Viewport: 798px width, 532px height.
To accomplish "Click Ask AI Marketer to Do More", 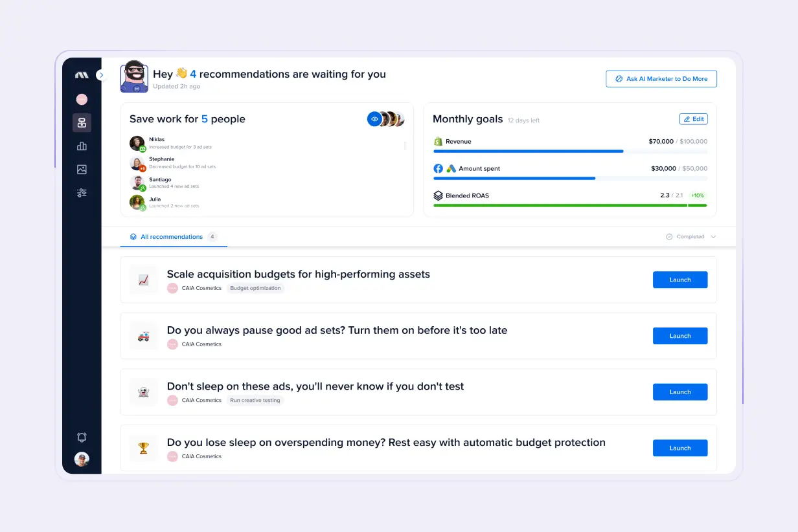I will [x=661, y=79].
